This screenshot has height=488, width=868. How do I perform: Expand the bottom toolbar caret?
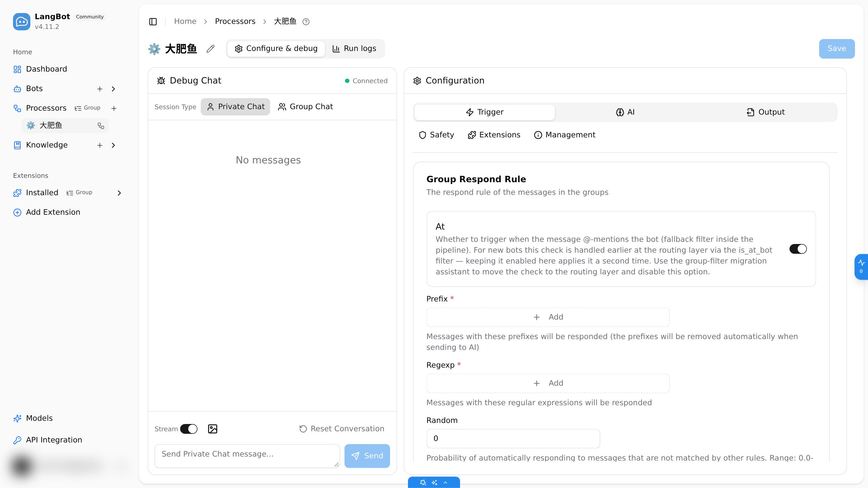[x=446, y=483]
